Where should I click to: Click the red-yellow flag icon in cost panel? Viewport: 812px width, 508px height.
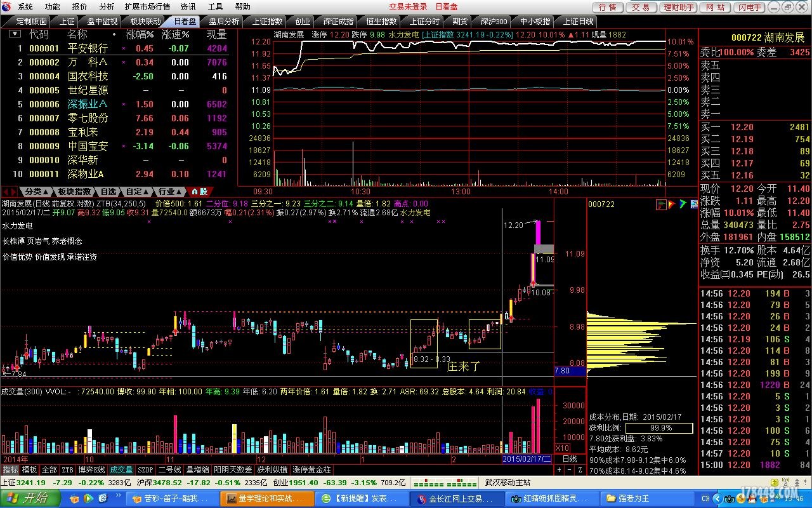tap(672, 204)
